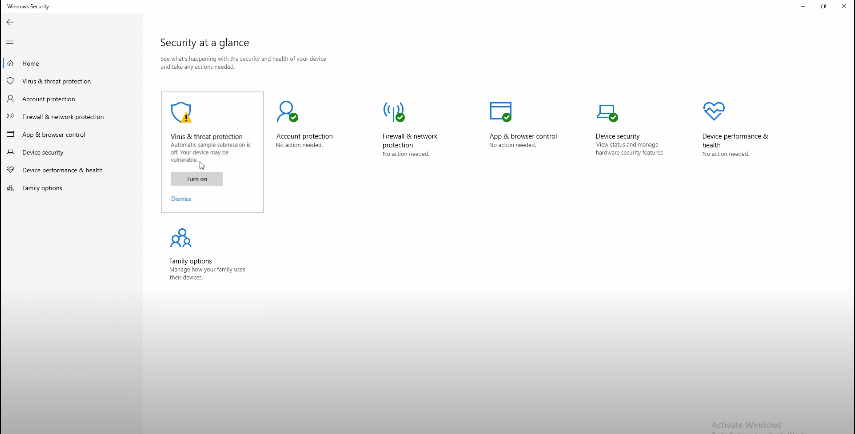
Task: Open Virus & threat protection sidebar item
Action: click(56, 81)
